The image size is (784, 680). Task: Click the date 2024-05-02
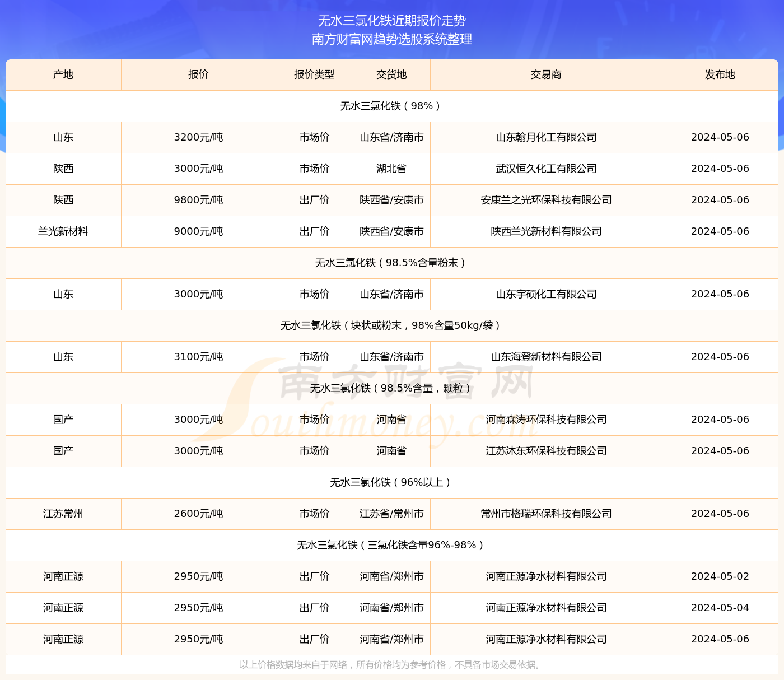click(x=720, y=576)
